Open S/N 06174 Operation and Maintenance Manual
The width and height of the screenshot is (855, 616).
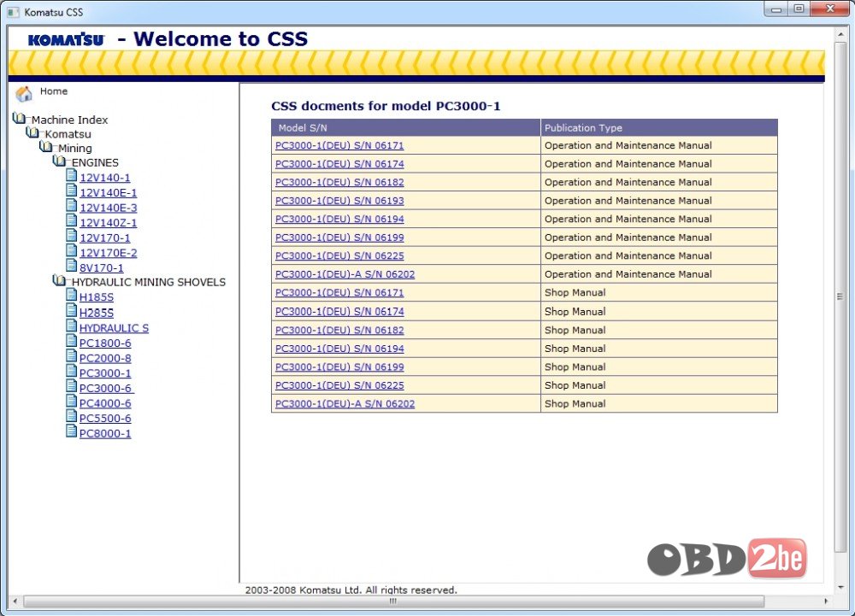coord(339,164)
